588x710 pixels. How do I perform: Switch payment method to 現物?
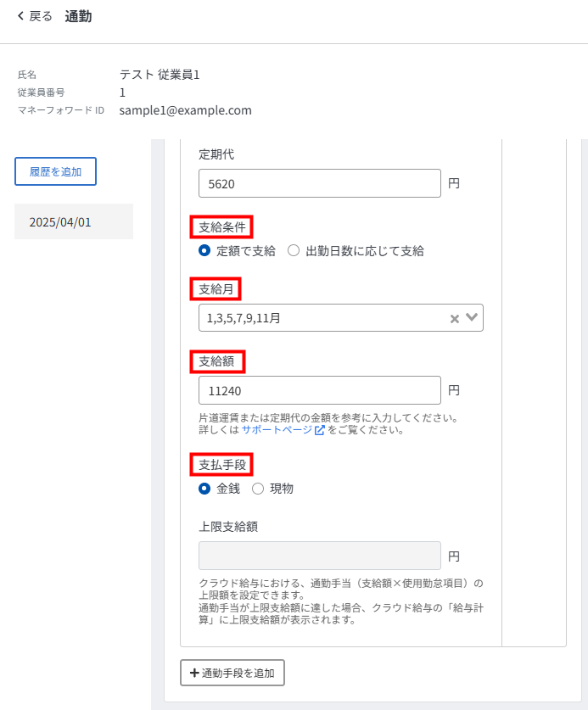(x=258, y=489)
